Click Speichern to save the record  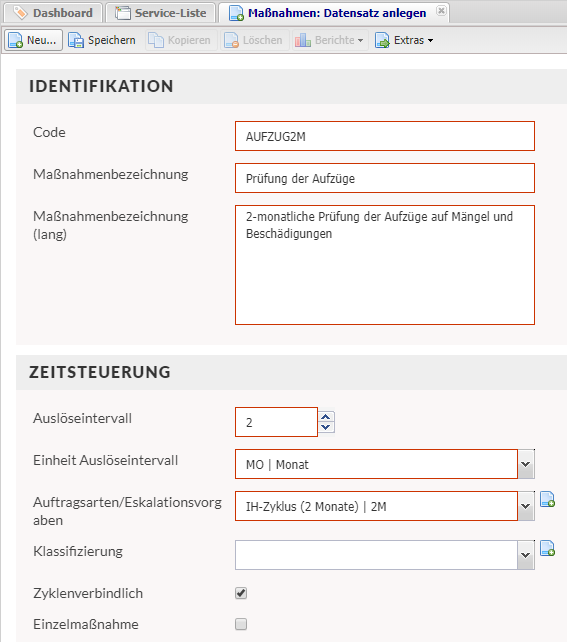(102, 40)
